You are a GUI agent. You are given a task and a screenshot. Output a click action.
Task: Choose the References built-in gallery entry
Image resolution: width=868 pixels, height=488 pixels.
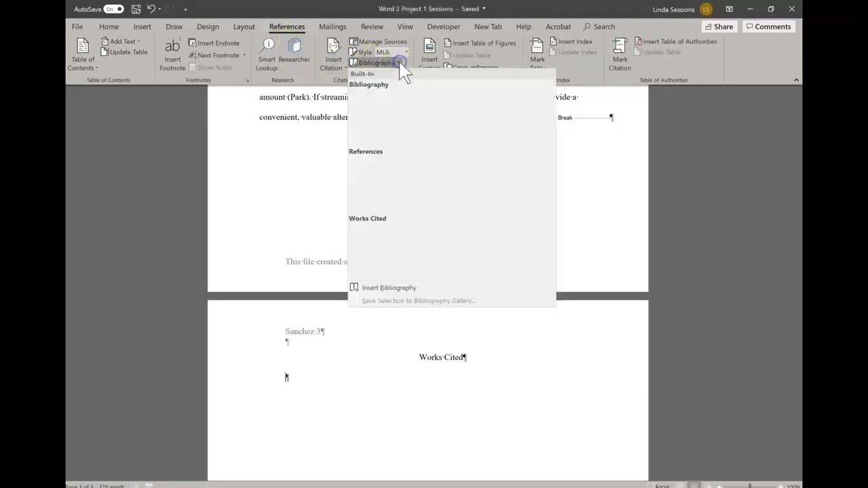pyautogui.click(x=452, y=180)
